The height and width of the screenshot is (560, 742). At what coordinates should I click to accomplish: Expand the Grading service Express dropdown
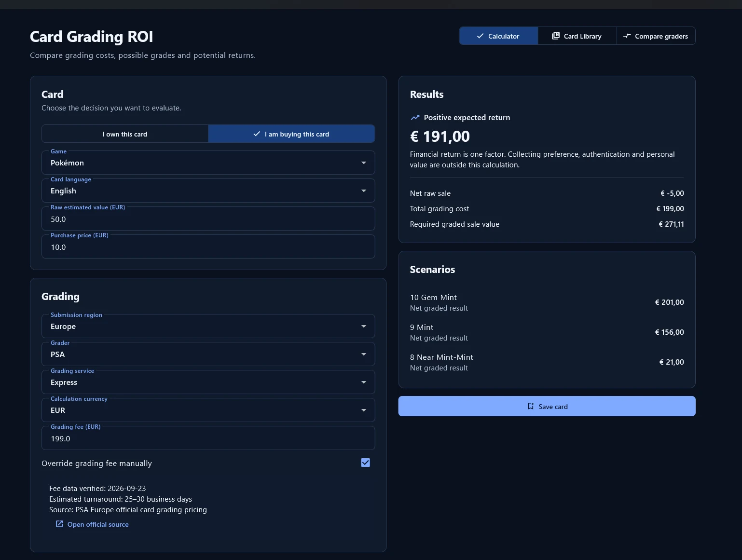tap(208, 382)
